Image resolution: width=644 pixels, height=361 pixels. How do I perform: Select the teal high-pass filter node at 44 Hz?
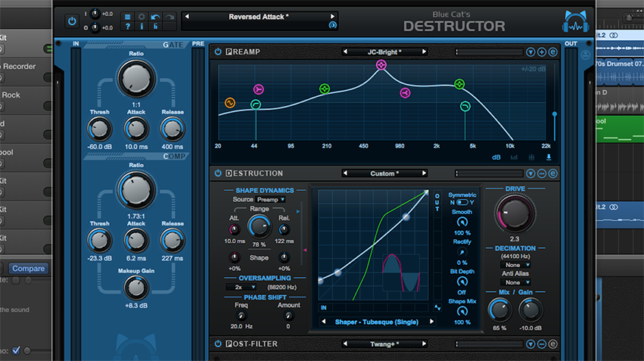click(256, 104)
